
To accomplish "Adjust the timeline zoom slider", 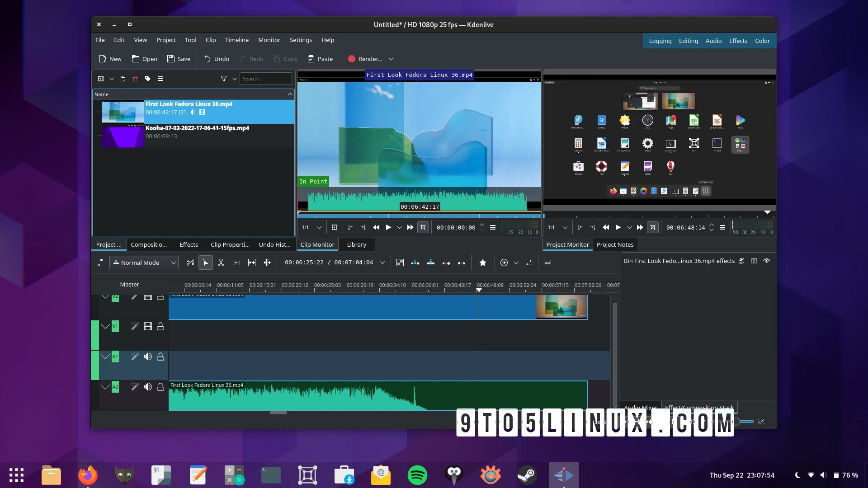I will tap(737, 422).
